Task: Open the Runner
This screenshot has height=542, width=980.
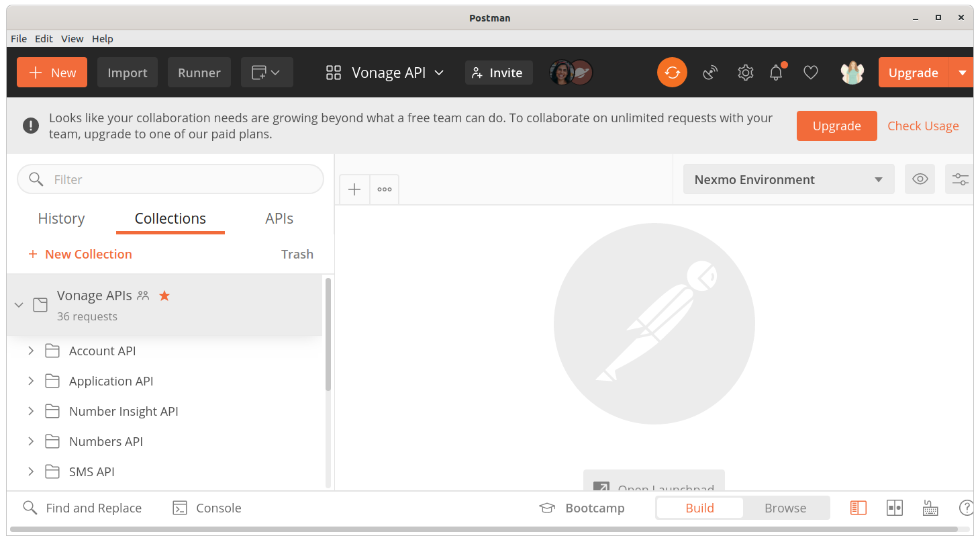Action: [x=199, y=73]
